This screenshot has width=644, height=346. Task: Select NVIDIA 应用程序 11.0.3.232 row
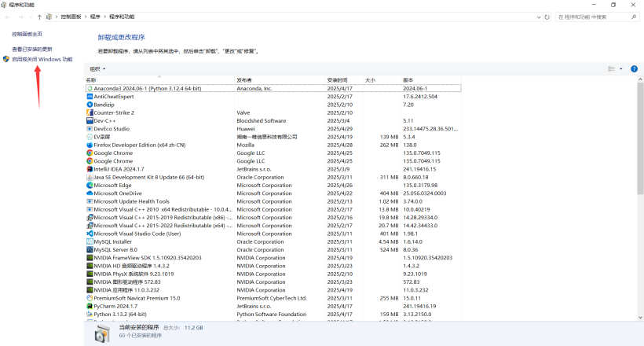coord(273,290)
